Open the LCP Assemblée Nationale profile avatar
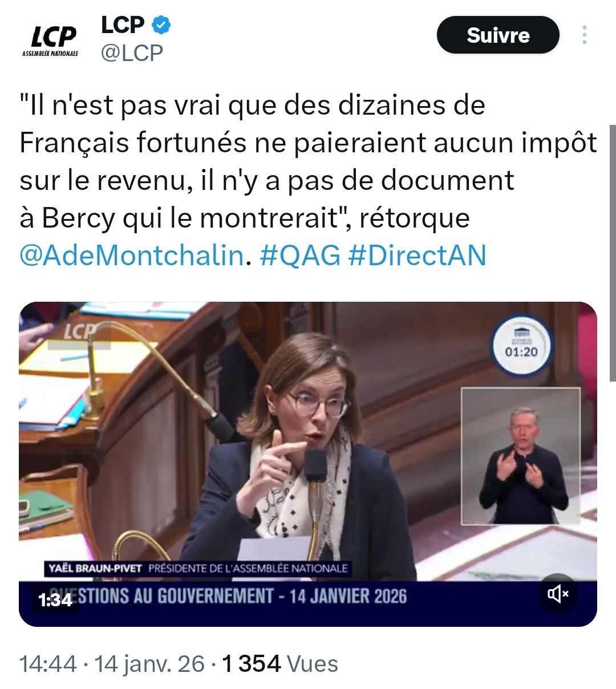616x689 pixels. 50,40
